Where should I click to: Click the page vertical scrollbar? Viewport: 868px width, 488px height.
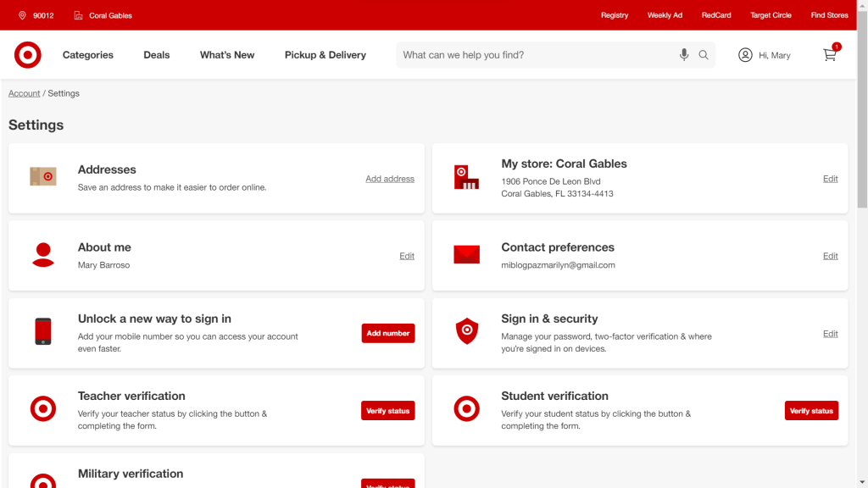(x=862, y=111)
